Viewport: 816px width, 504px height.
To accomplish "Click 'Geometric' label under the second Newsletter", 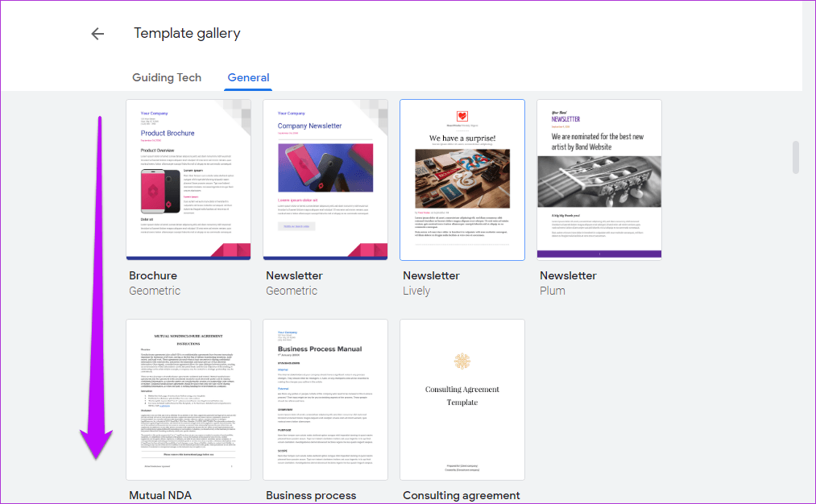I will [x=292, y=291].
